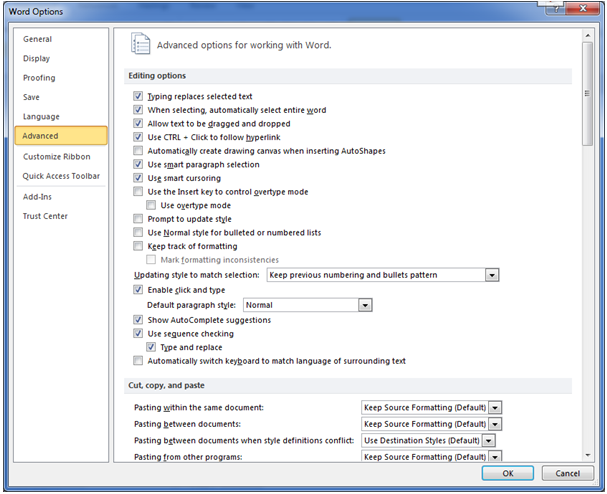Enable Keep track of formatting
Screen dimensions: 607x494
pyautogui.click(x=138, y=246)
